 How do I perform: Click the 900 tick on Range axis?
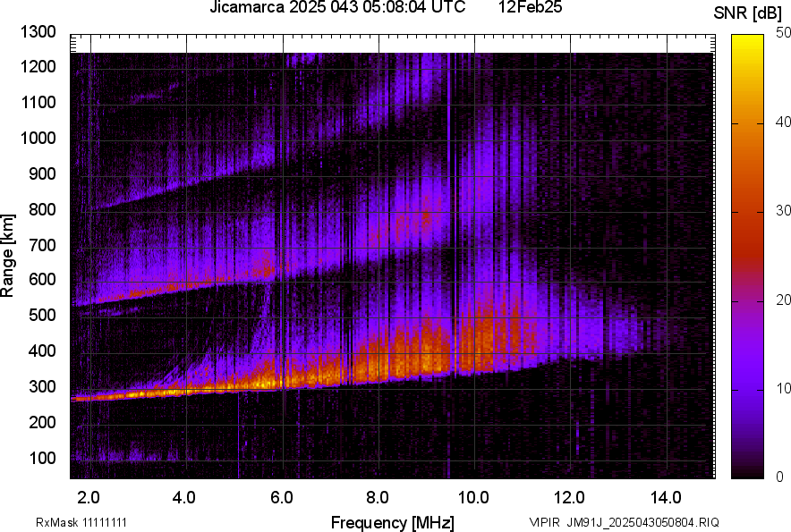pos(41,173)
